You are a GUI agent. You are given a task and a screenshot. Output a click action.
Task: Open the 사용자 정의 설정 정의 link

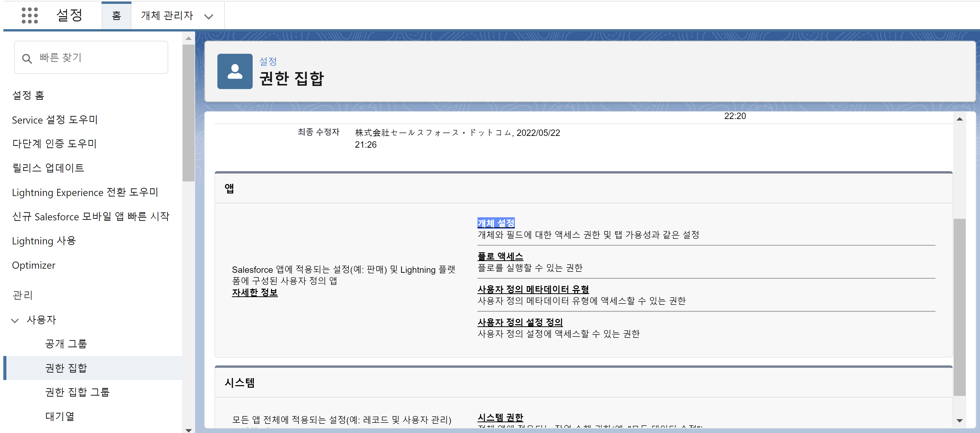520,322
